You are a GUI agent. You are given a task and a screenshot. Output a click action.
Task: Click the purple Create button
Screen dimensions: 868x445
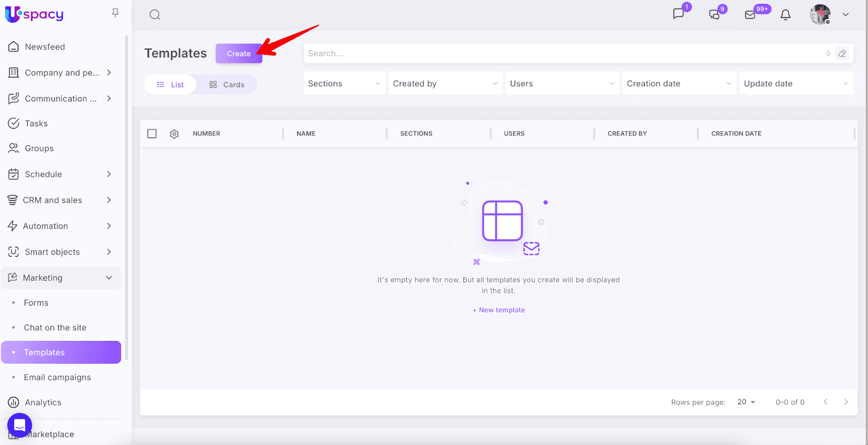(239, 54)
